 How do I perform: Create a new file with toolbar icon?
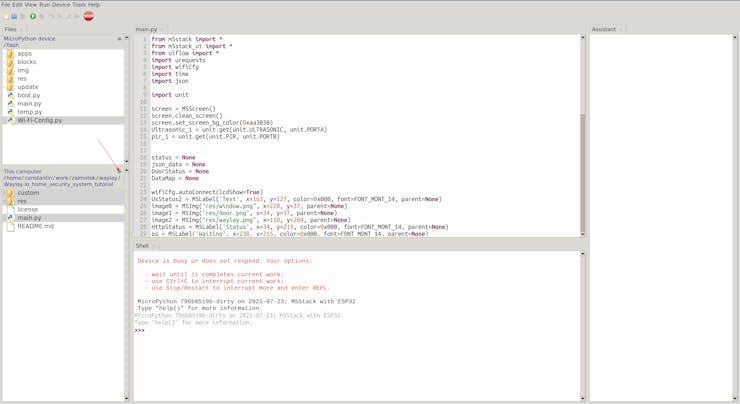[6, 17]
